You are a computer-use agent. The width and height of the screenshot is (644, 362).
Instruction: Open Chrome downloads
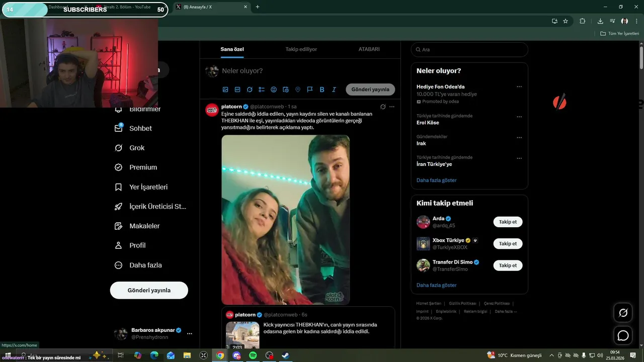click(x=600, y=21)
